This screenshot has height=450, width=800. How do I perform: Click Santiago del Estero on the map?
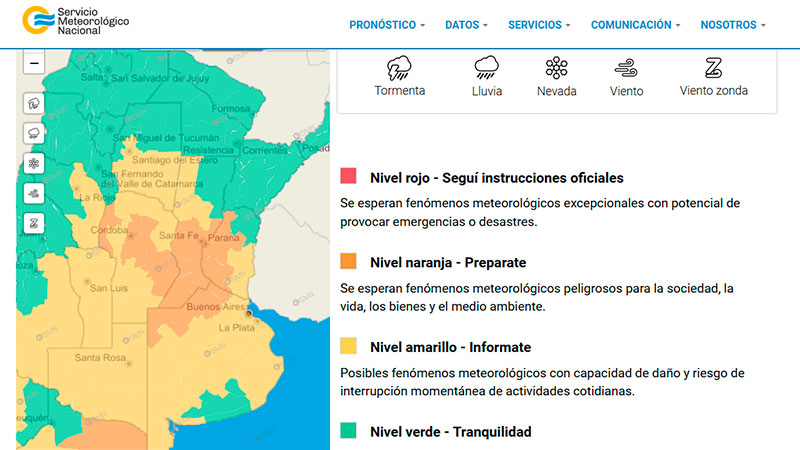pyautogui.click(x=175, y=160)
